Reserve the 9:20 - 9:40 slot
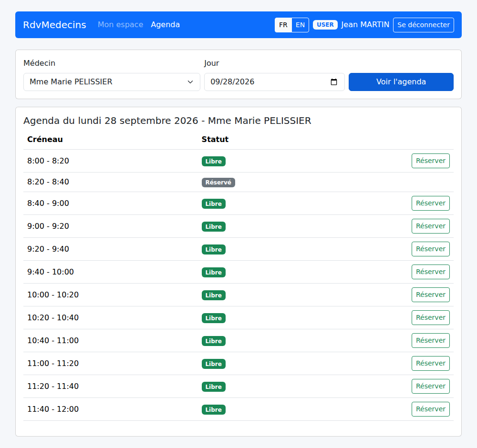This screenshot has width=477, height=448. click(430, 249)
